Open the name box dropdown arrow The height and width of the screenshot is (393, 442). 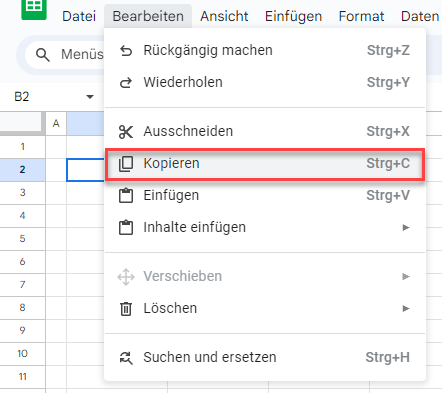click(90, 97)
